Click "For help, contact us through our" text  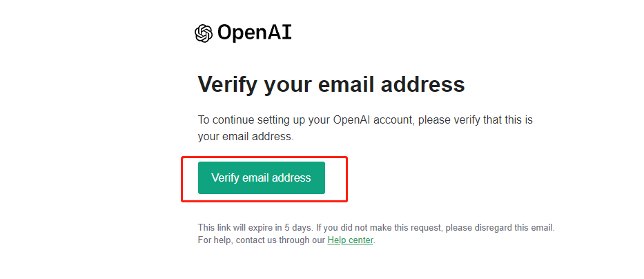click(x=261, y=240)
